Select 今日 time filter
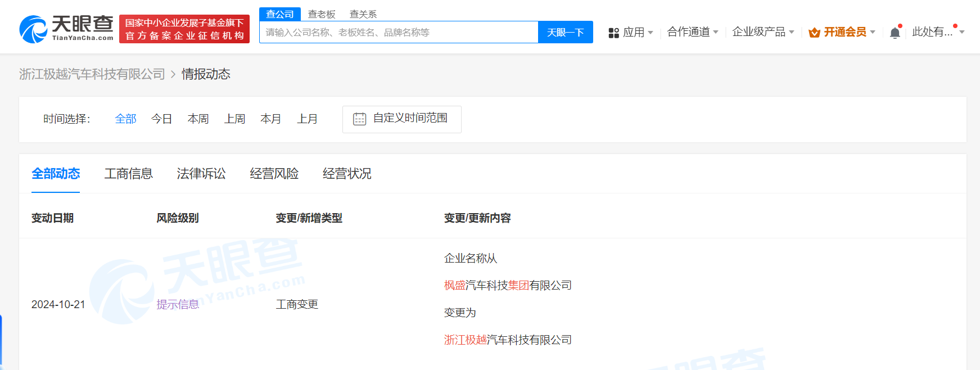 [x=162, y=119]
